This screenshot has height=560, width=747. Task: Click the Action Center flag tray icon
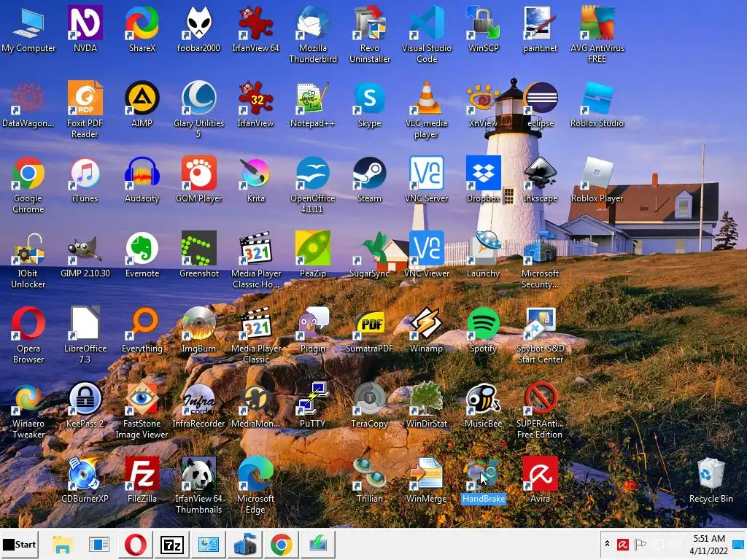point(640,544)
